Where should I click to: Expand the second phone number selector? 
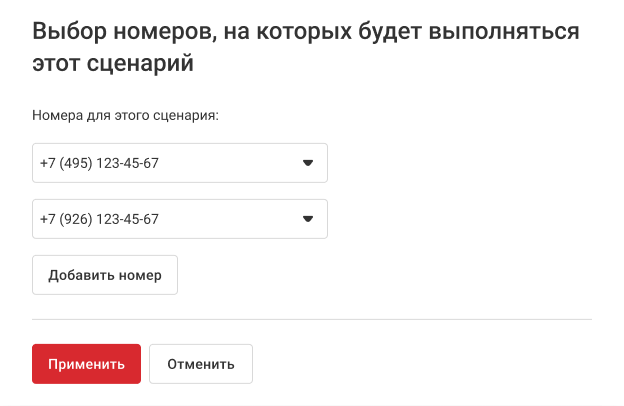click(180, 219)
